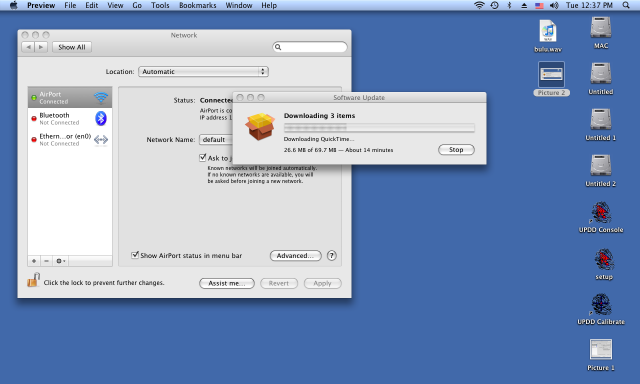Click the menu bar clock Tue 12:37 PM
The image size is (640, 384).
(x=589, y=5)
